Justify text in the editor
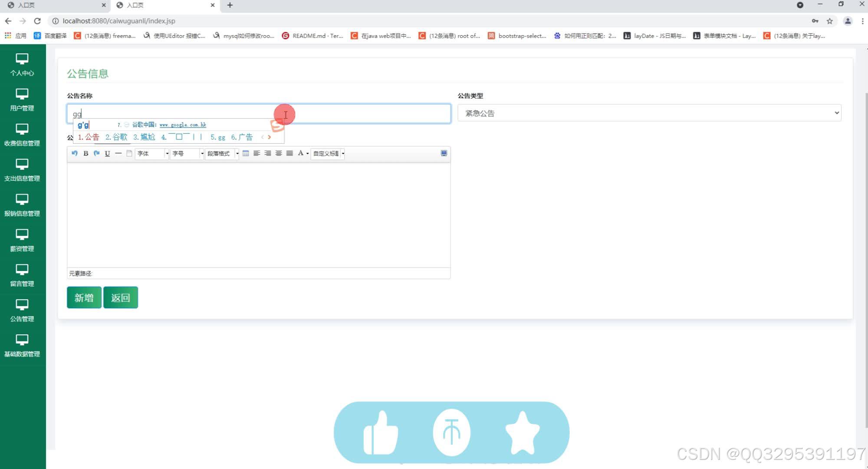Image resolution: width=868 pixels, height=469 pixels. 289,153
